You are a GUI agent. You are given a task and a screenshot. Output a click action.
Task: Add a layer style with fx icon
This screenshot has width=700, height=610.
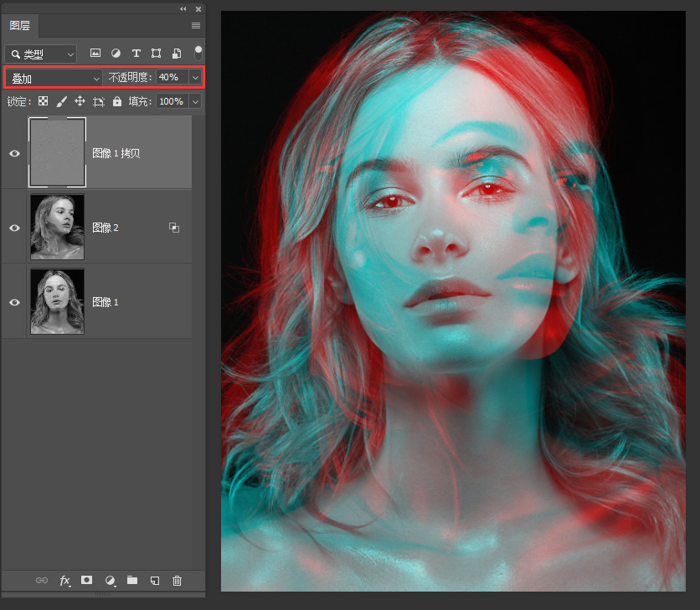64,580
